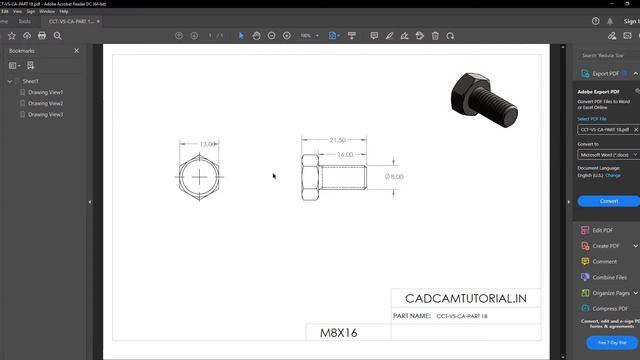
Task: Go to next page arrow icon
Action: pyautogui.click(x=194, y=36)
